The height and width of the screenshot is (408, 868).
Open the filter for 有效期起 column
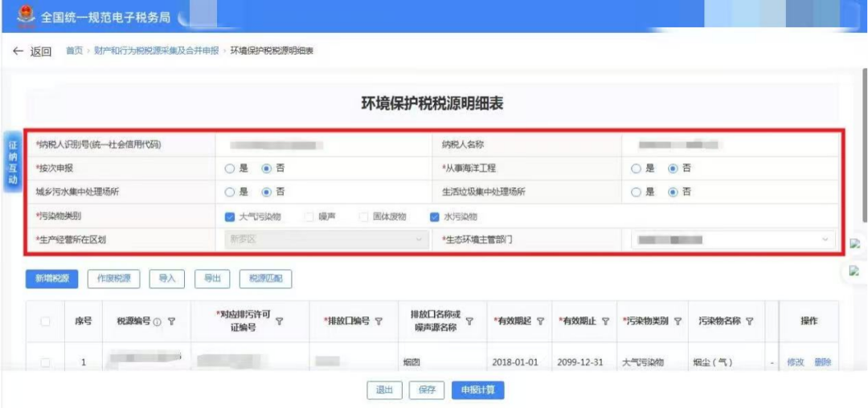pyautogui.click(x=539, y=321)
